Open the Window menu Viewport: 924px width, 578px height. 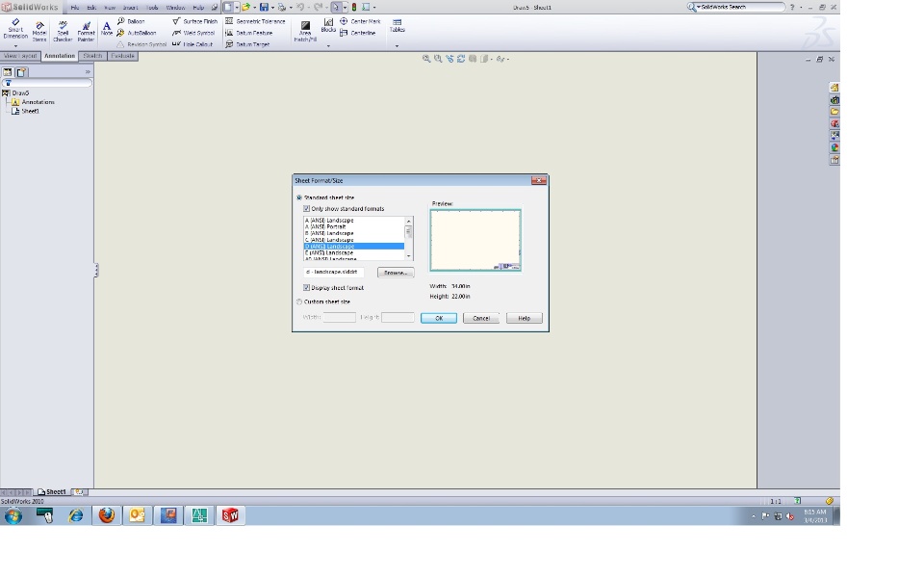point(175,8)
